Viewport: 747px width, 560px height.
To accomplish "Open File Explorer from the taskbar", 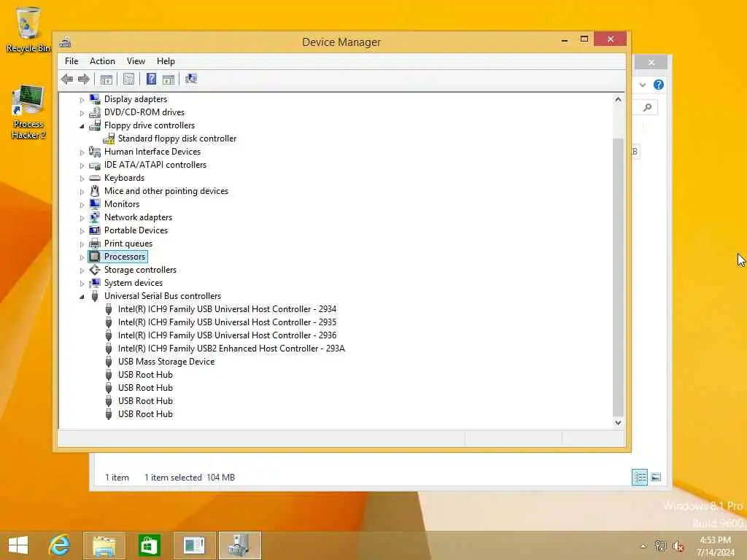I will pos(104,545).
